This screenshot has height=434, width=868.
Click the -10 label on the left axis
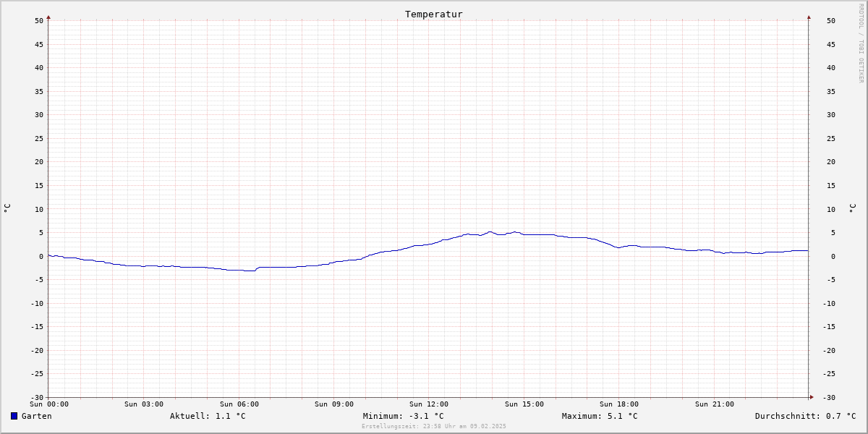tap(37, 303)
